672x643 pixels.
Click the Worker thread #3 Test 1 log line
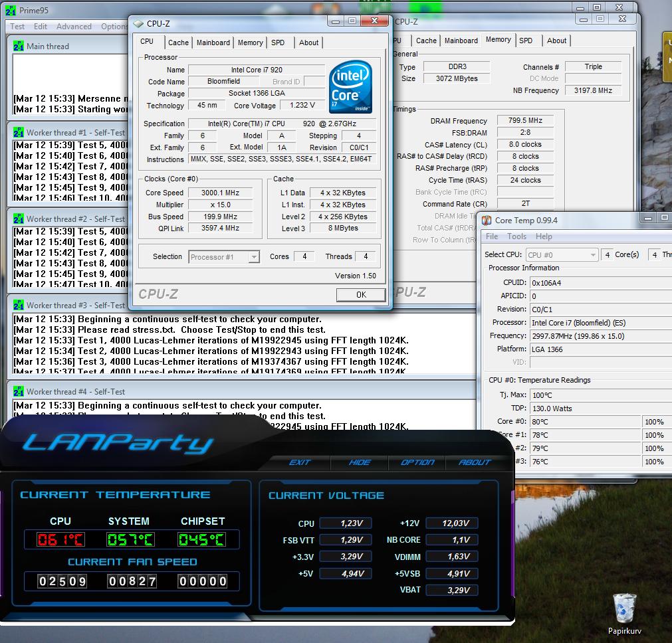[211, 340]
